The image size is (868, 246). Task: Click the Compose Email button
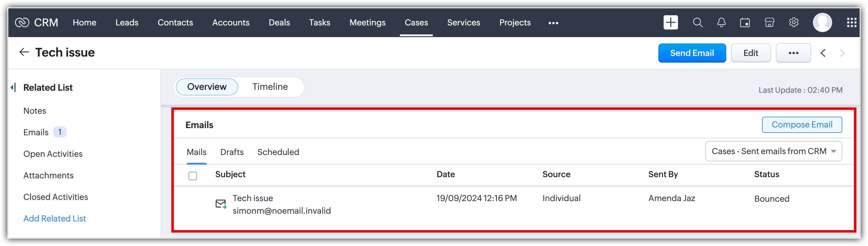802,125
